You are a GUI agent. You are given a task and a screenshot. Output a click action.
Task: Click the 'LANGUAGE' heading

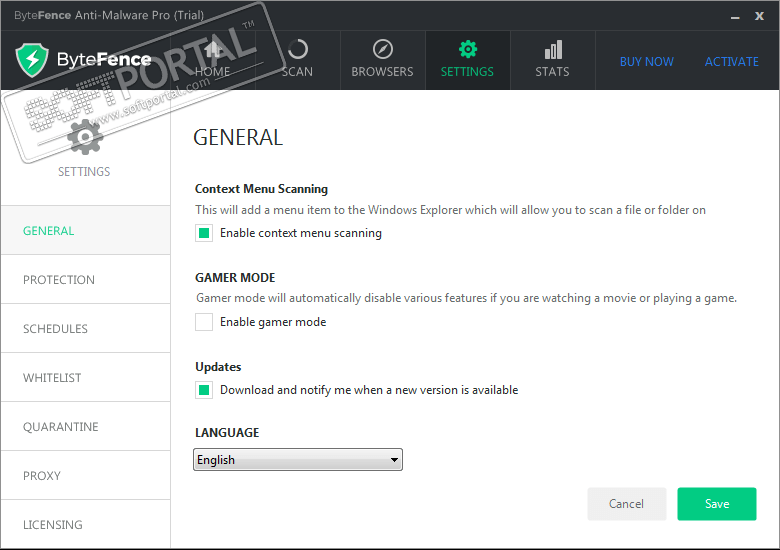[227, 433]
